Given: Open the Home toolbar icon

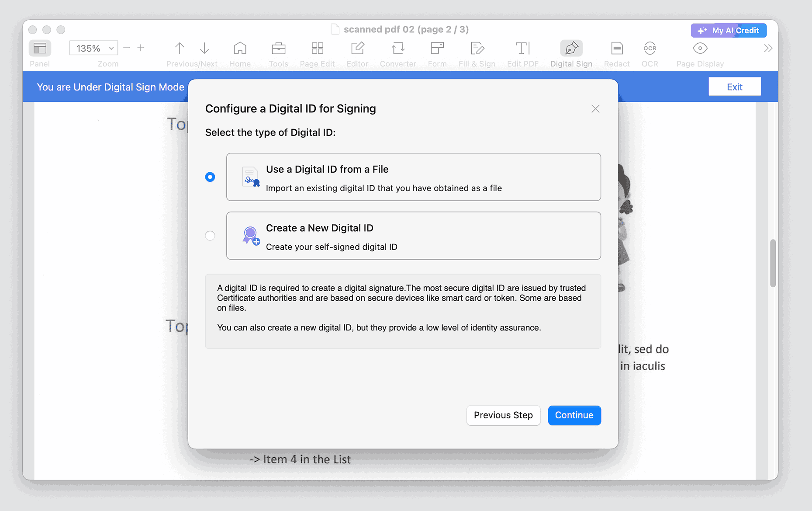Looking at the screenshot, I should 240,48.
